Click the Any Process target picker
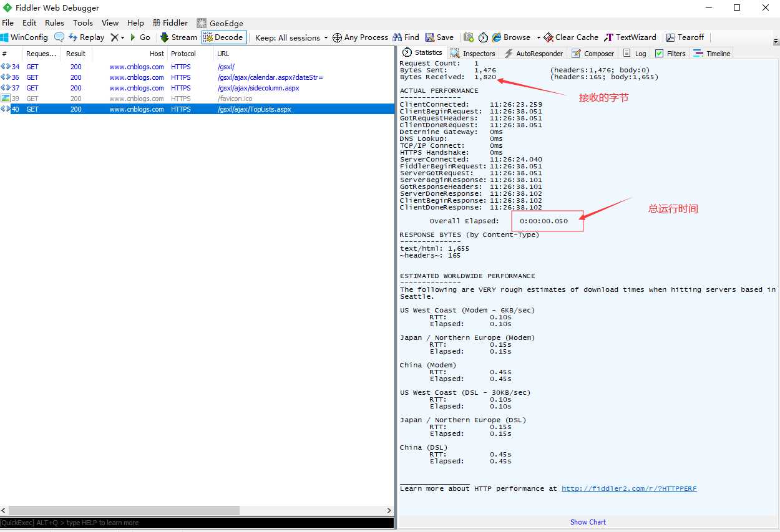The width and height of the screenshot is (780, 532). [360, 37]
